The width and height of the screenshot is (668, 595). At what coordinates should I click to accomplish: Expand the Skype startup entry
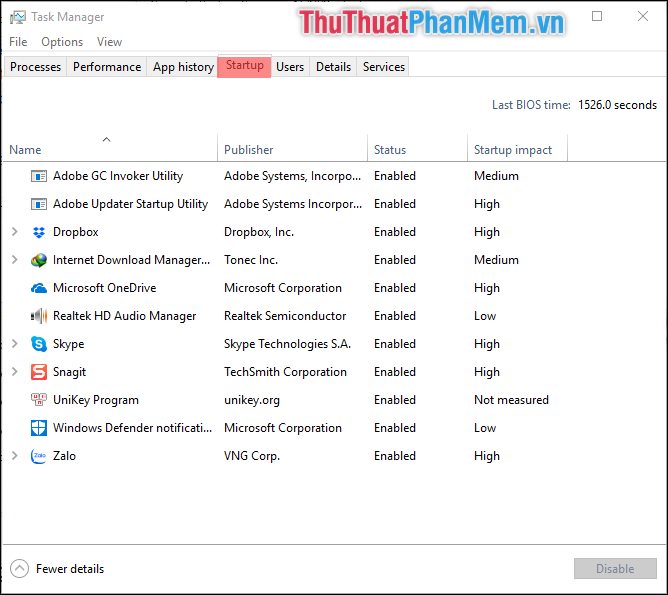pos(14,344)
